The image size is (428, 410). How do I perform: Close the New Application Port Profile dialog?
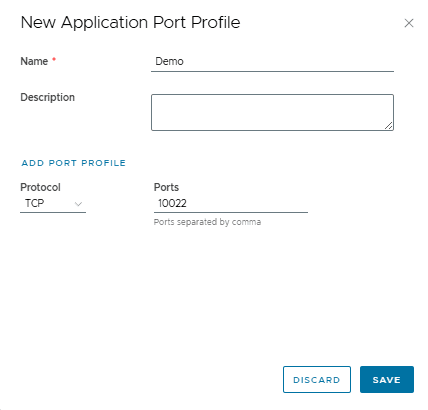(409, 23)
